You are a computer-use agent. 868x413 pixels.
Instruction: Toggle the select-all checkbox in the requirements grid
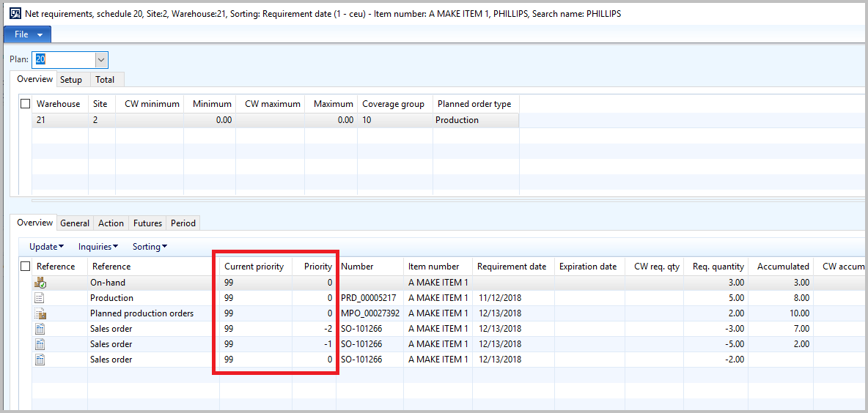(25, 267)
